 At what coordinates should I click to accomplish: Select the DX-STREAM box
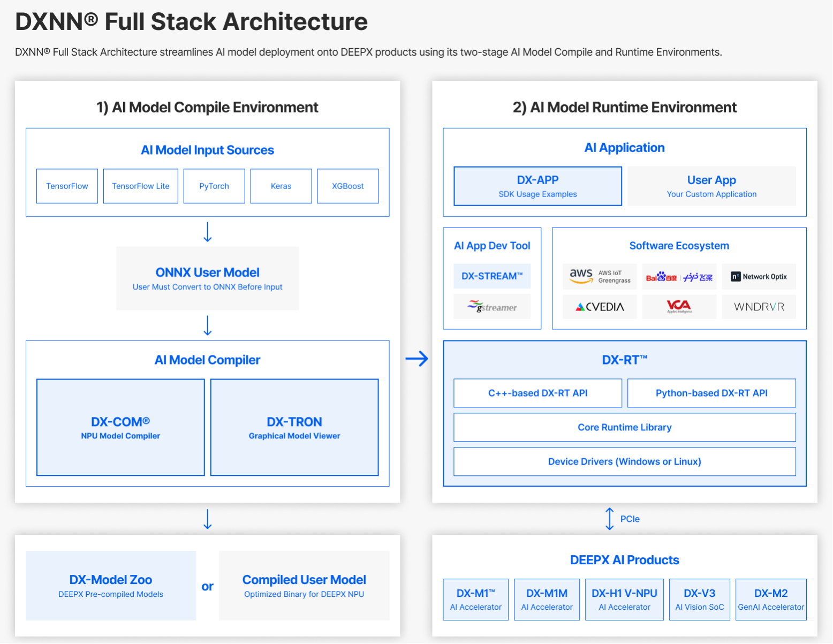pyautogui.click(x=492, y=276)
